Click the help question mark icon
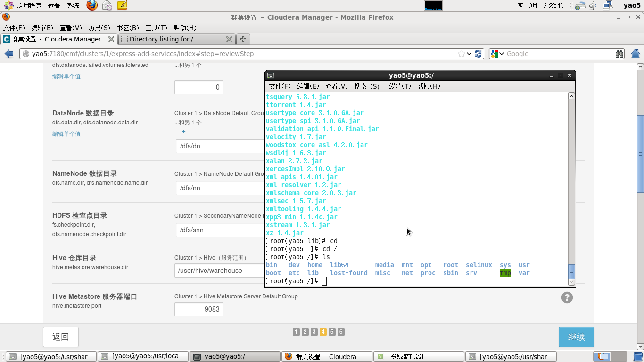The height and width of the screenshot is (362, 644). [567, 297]
